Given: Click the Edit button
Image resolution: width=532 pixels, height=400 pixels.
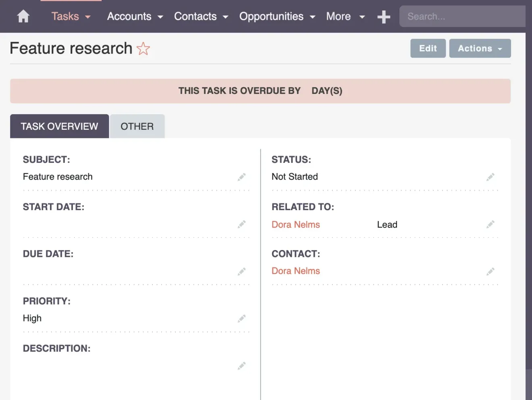Looking at the screenshot, I should point(428,48).
